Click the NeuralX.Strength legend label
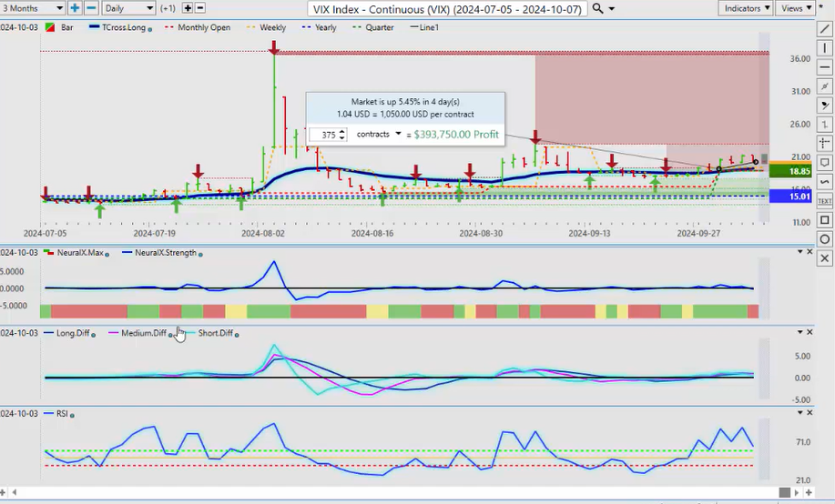The height and width of the screenshot is (504, 835). click(166, 252)
